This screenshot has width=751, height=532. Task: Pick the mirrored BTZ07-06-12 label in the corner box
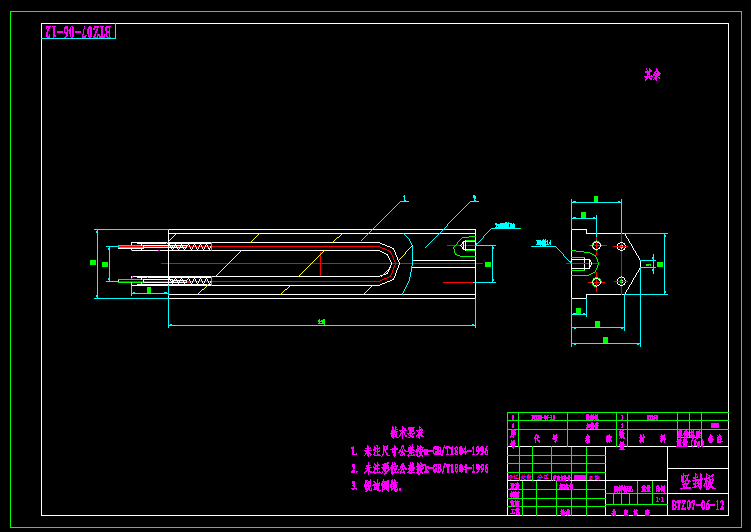[79, 32]
